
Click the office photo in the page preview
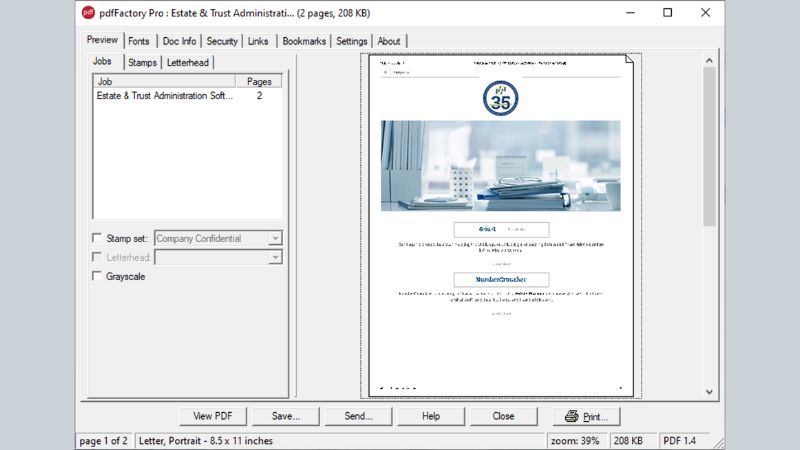tap(501, 166)
